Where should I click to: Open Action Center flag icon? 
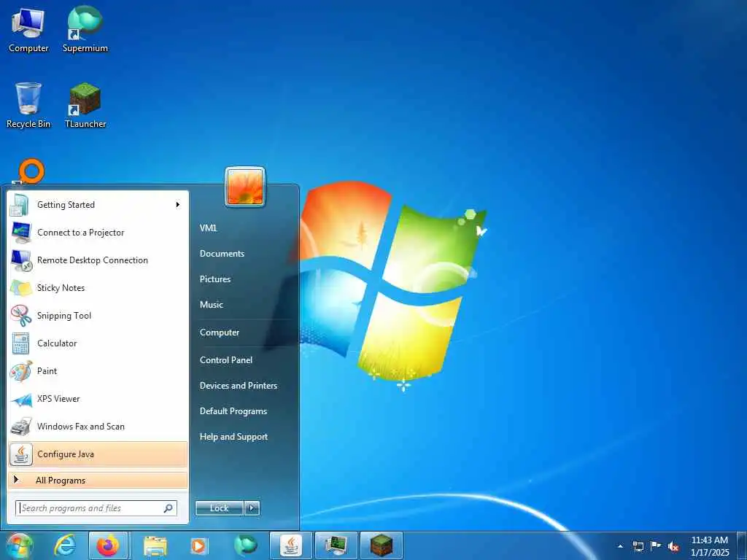coord(656,545)
